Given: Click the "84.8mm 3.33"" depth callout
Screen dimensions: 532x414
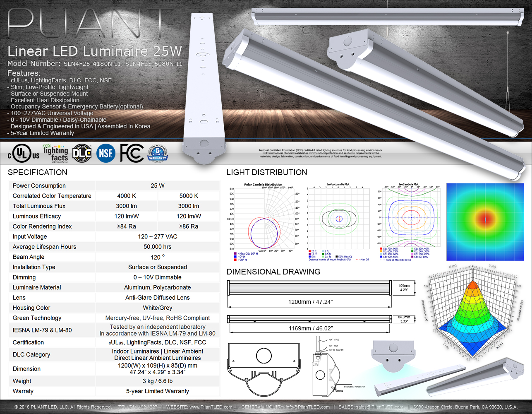Looking at the screenshot, I should 404,319.
